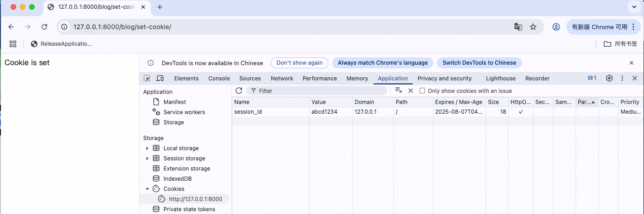Open the DevTools three-dot customize menu
Screen dimensions: 644x214
point(622,78)
